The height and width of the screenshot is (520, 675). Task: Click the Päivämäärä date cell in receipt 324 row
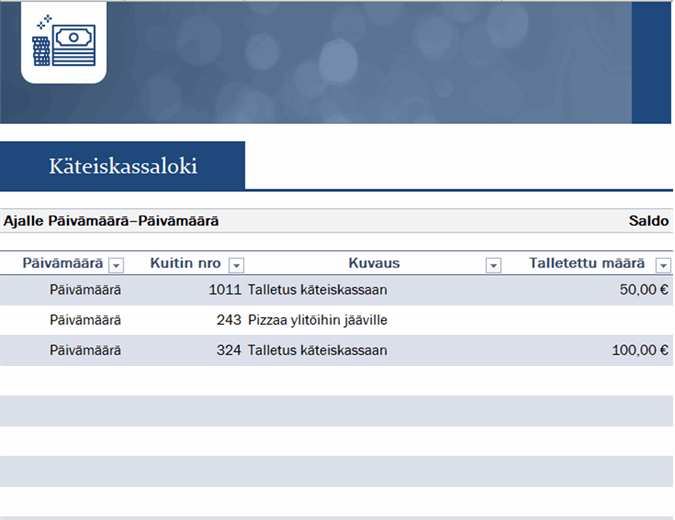tap(84, 351)
